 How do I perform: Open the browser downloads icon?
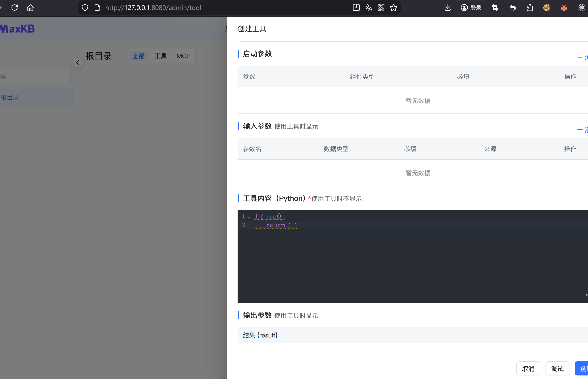coord(448,8)
